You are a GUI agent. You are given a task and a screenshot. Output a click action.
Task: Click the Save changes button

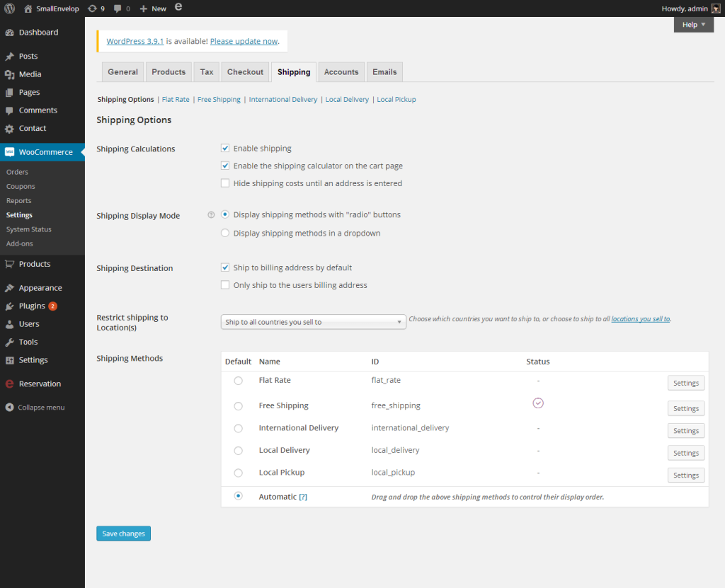123,534
